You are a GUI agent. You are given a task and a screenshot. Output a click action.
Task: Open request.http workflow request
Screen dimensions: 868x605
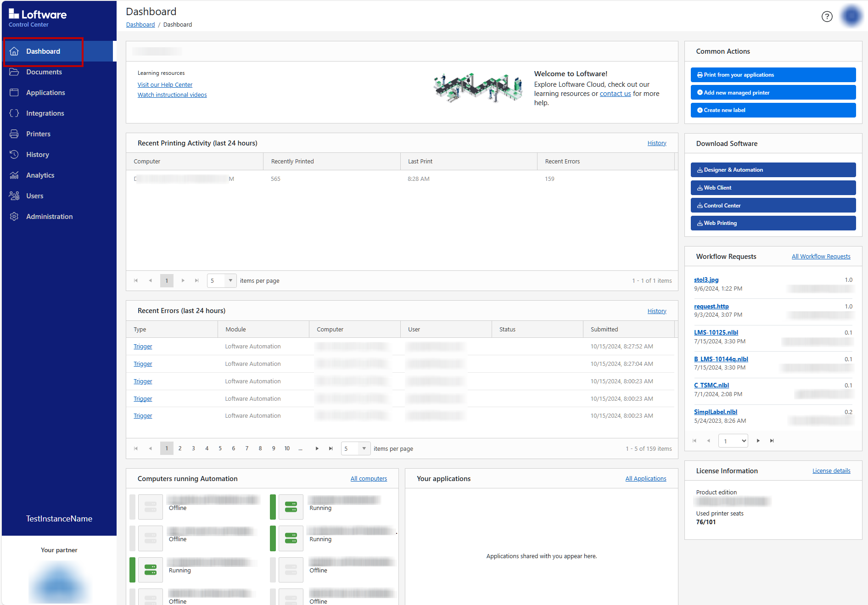click(x=711, y=306)
